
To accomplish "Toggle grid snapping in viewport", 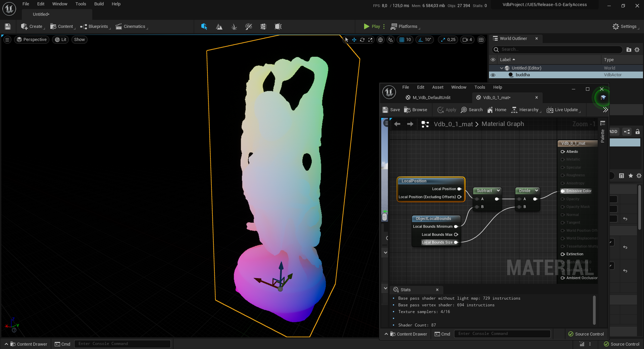I will point(402,40).
